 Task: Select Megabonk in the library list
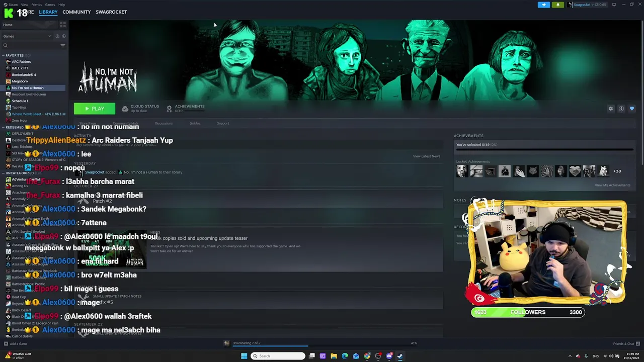pyautogui.click(x=20, y=81)
